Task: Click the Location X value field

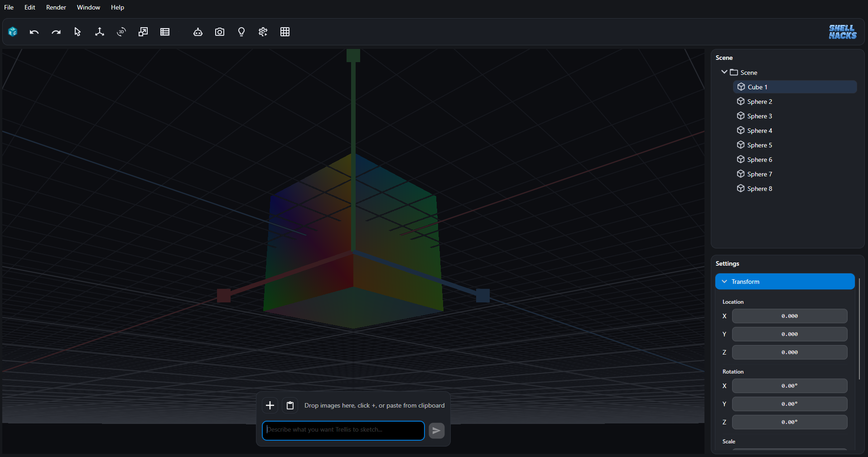Action: pyautogui.click(x=789, y=316)
